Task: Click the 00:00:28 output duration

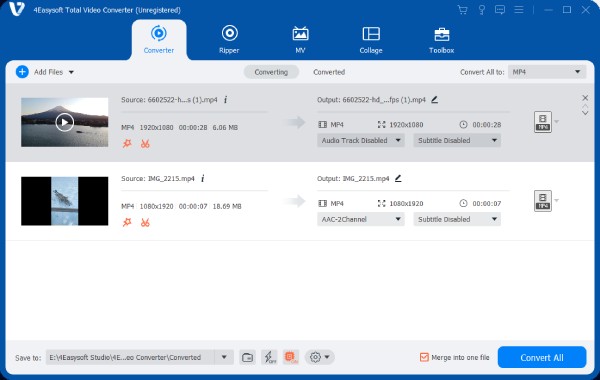Action: (x=487, y=125)
